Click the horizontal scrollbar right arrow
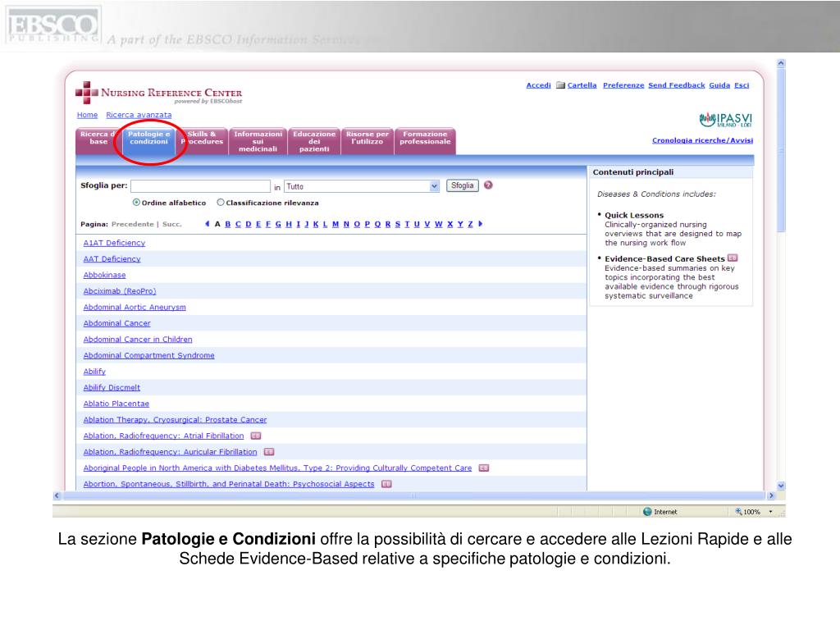 [x=771, y=495]
